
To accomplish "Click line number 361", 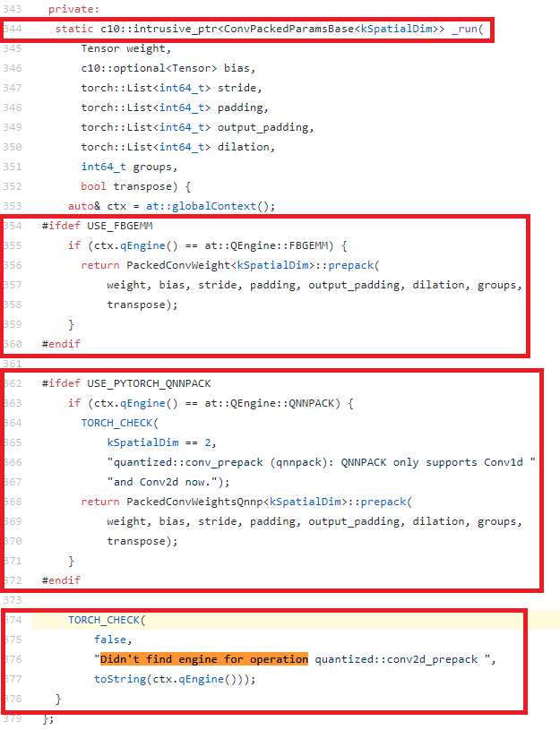I will pos(13,364).
